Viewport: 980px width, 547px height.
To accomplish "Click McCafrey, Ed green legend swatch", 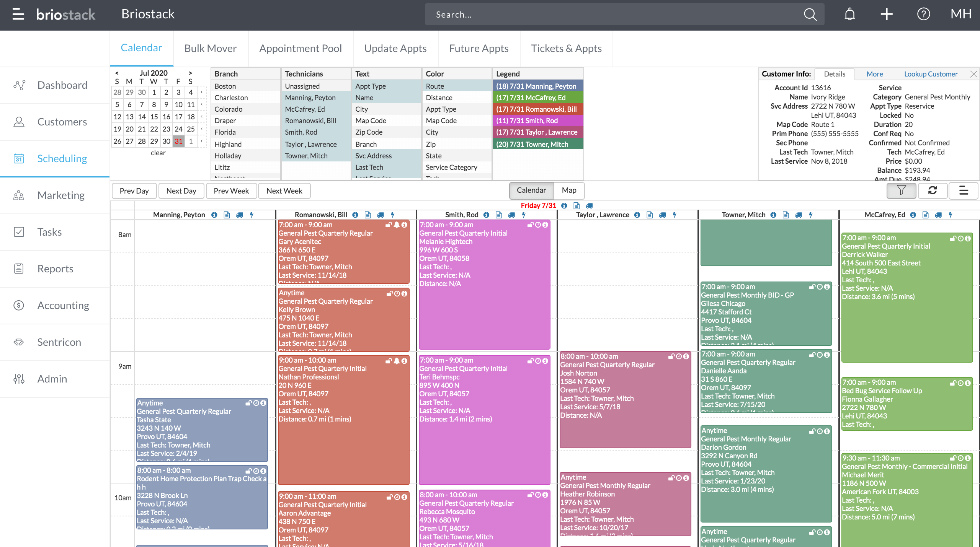I will (538, 98).
